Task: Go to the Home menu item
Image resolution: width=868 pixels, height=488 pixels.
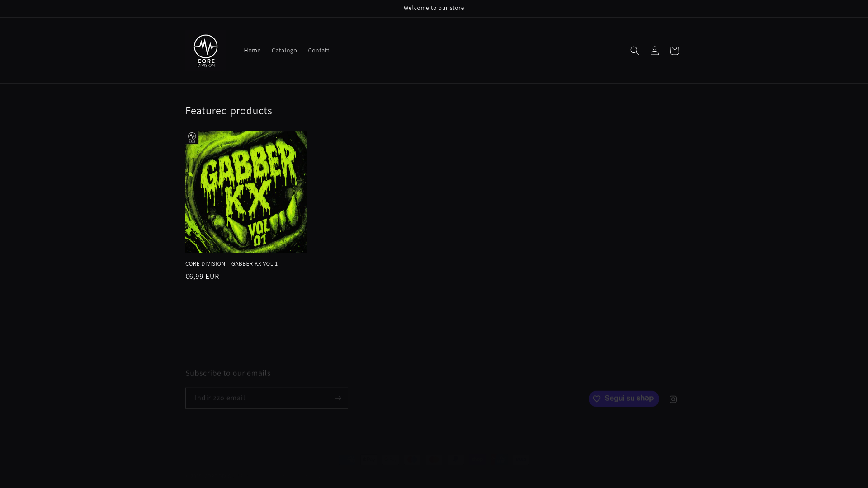Action: coord(252,51)
